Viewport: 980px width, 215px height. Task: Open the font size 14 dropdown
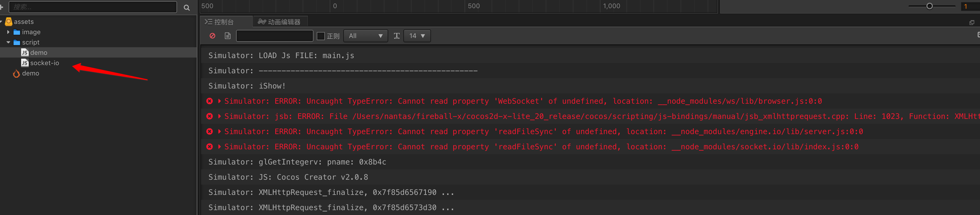(x=417, y=36)
